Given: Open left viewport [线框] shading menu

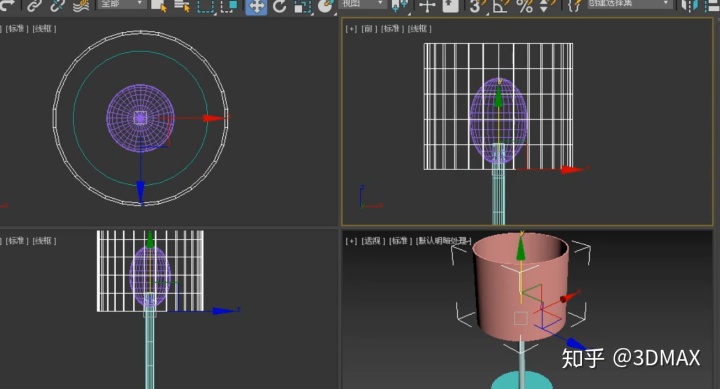Looking at the screenshot, I should [44, 241].
